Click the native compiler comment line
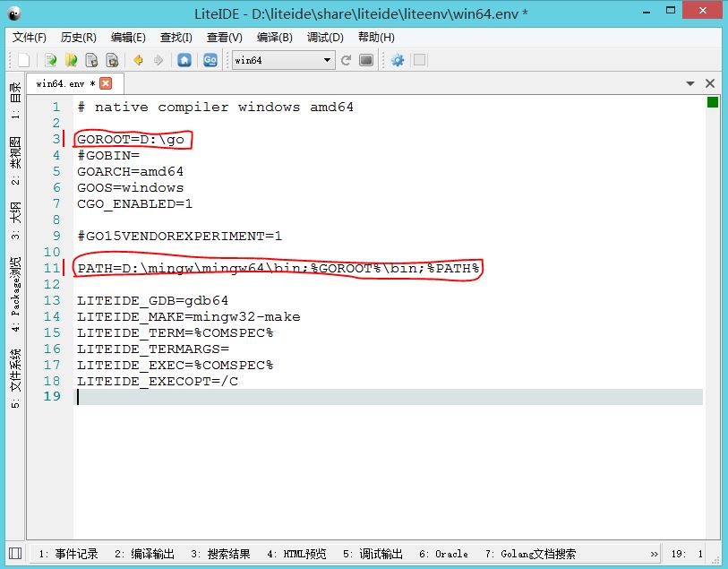 (x=216, y=108)
